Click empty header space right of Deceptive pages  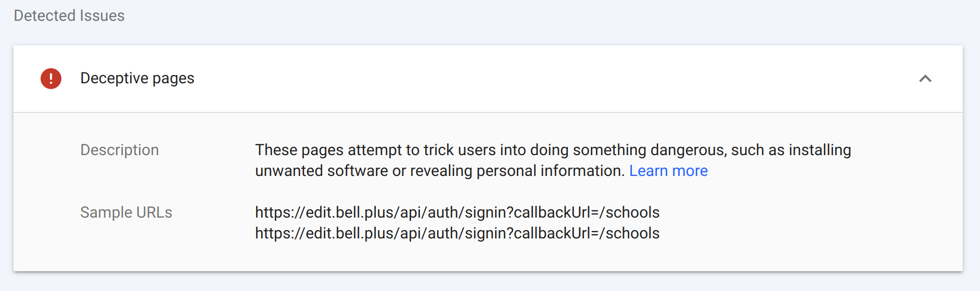(x=520, y=79)
